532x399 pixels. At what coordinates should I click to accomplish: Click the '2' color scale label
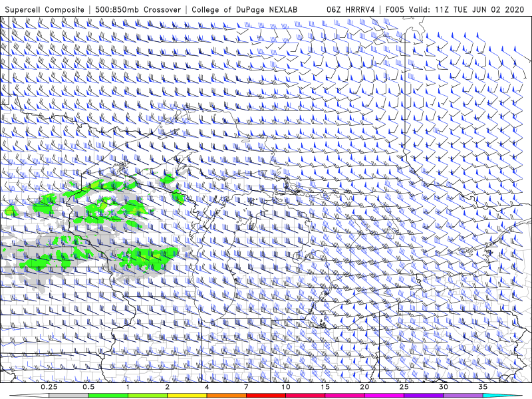tap(168, 387)
